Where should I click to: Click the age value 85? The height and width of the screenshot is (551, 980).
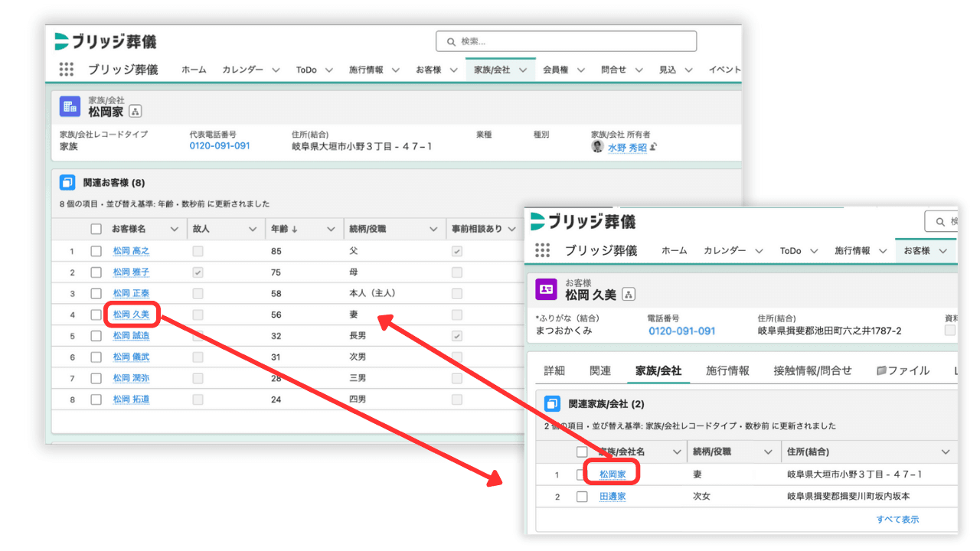click(276, 251)
